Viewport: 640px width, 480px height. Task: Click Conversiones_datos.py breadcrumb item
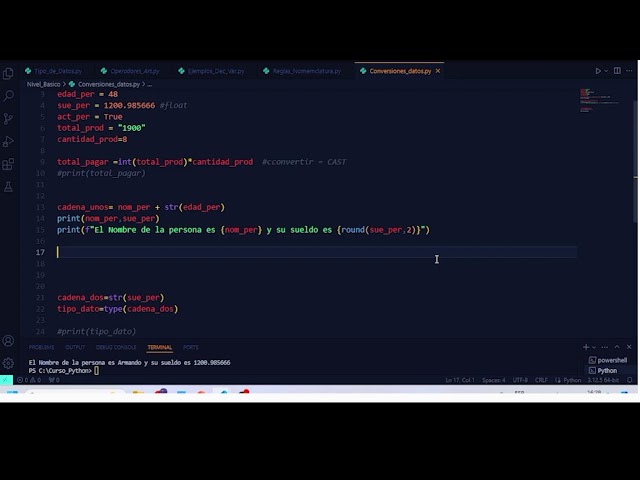coord(109,84)
